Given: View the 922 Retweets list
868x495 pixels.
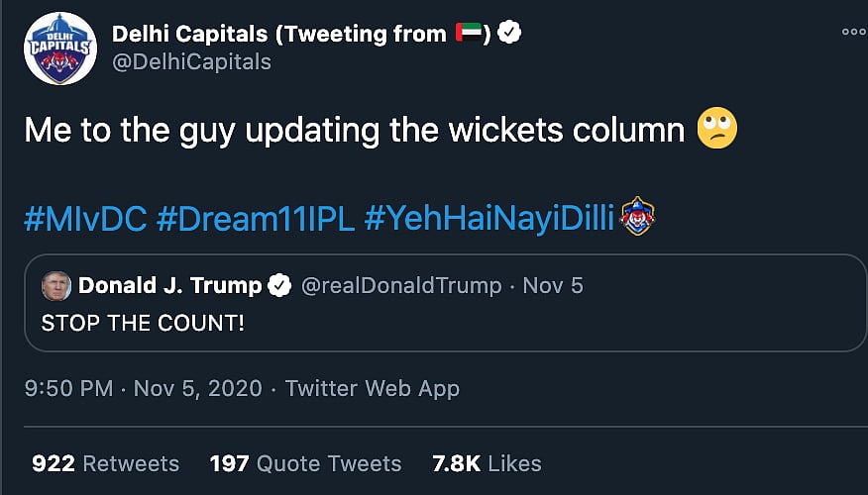Looking at the screenshot, I should [x=105, y=463].
